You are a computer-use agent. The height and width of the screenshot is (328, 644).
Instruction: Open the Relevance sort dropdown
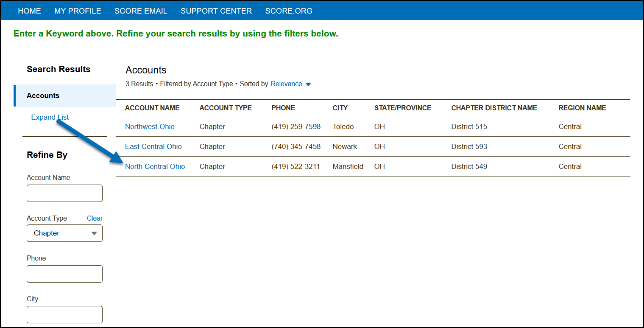[x=287, y=84]
